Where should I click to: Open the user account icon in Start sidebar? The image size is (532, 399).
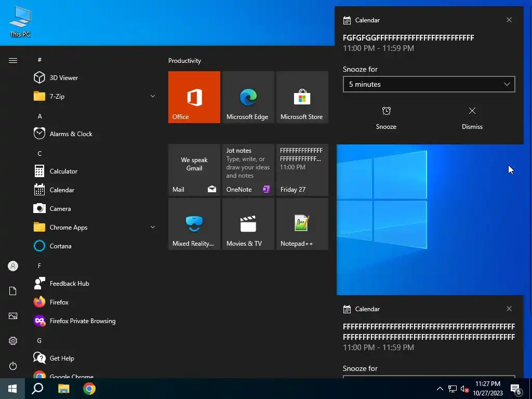[x=13, y=266]
